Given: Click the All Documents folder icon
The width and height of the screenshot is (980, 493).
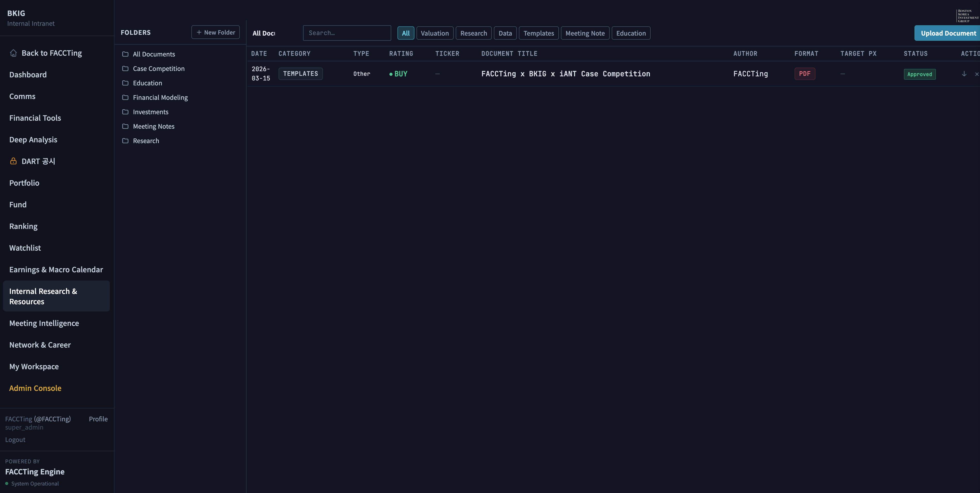Looking at the screenshot, I should (125, 54).
